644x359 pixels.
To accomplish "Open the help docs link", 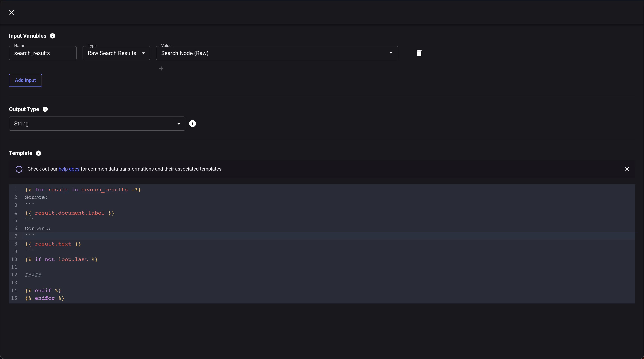I will click(x=69, y=169).
